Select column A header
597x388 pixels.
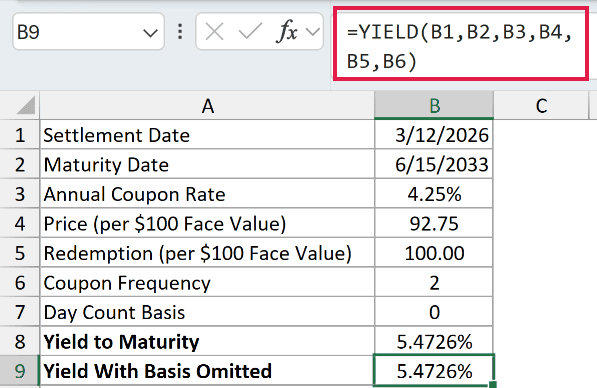pyautogui.click(x=207, y=105)
